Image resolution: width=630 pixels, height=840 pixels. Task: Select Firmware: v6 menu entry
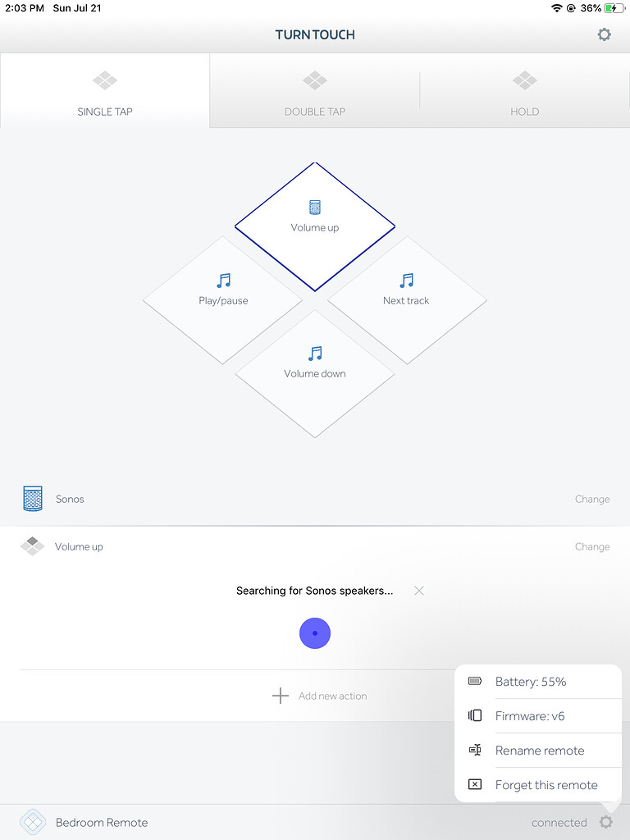click(x=538, y=715)
